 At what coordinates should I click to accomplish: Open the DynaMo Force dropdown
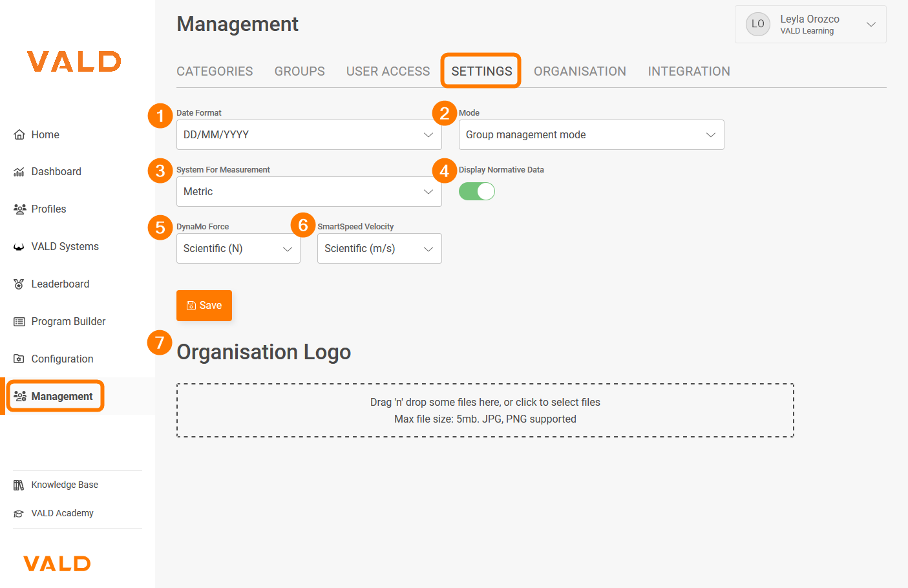pyautogui.click(x=238, y=248)
